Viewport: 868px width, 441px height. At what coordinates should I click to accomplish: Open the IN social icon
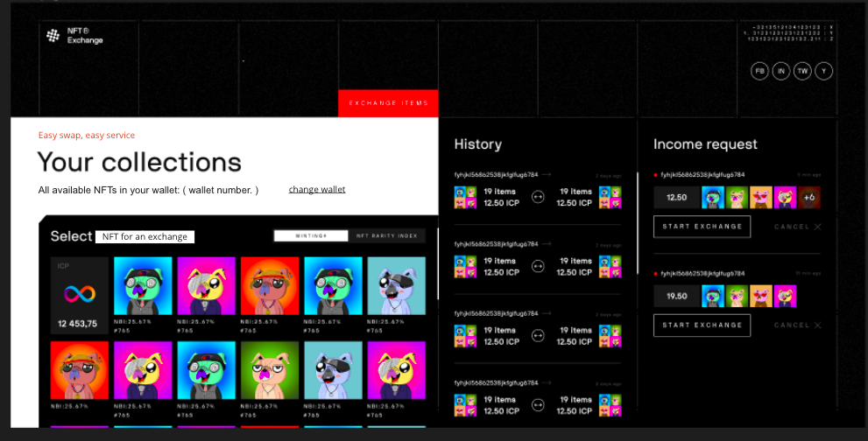781,71
